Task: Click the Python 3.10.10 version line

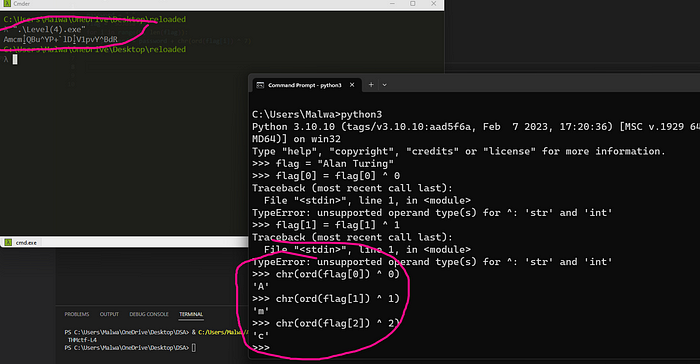Action: click(476, 127)
